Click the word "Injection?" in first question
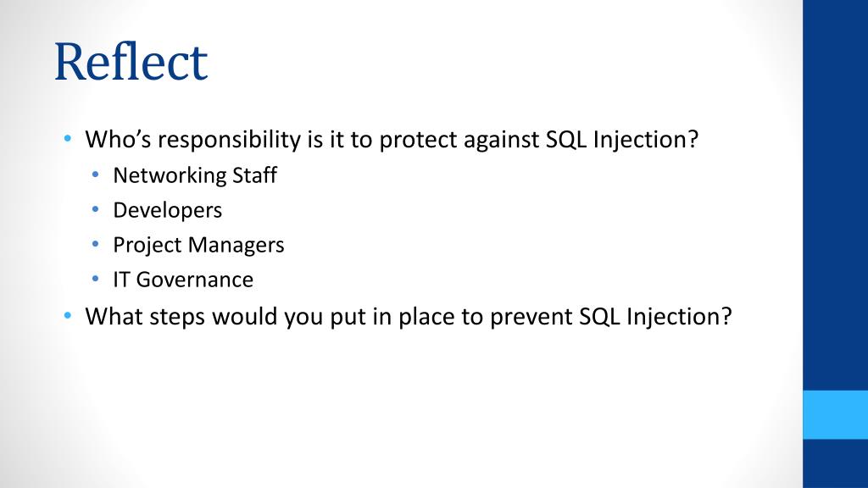This screenshot has width=868, height=488. pos(645,140)
